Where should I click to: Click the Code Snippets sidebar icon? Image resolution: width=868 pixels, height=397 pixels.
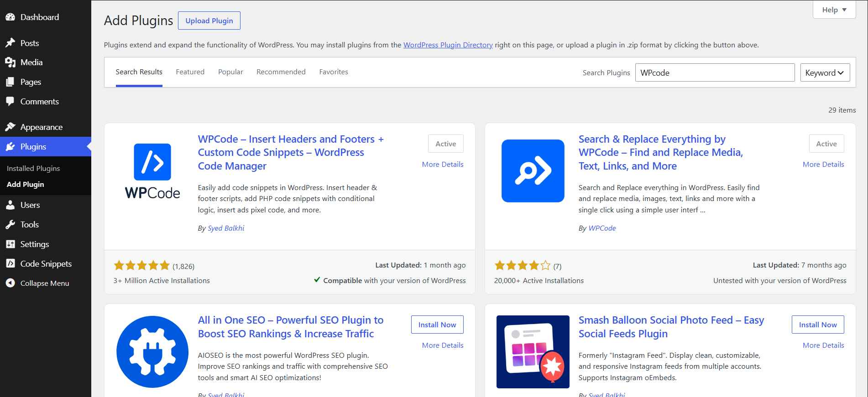(x=10, y=263)
